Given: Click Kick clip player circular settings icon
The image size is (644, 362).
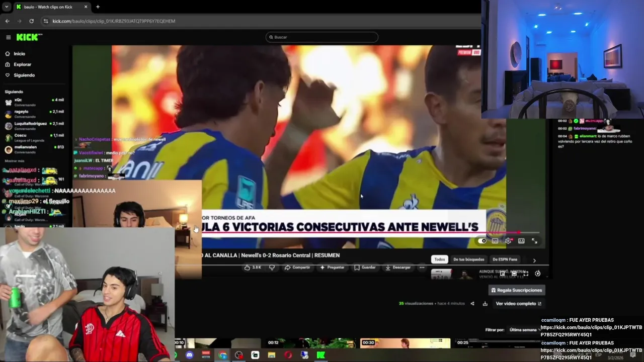Looking at the screenshot, I should 537,274.
